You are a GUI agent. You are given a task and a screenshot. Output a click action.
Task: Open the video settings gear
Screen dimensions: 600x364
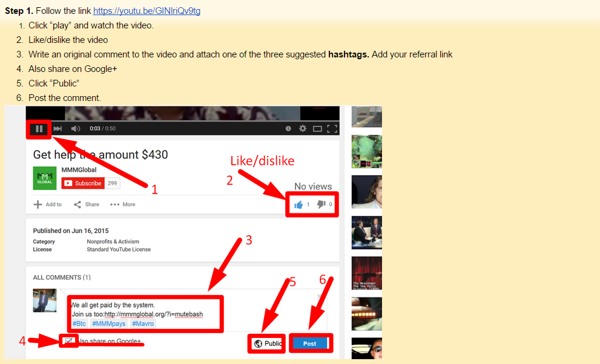tap(303, 128)
